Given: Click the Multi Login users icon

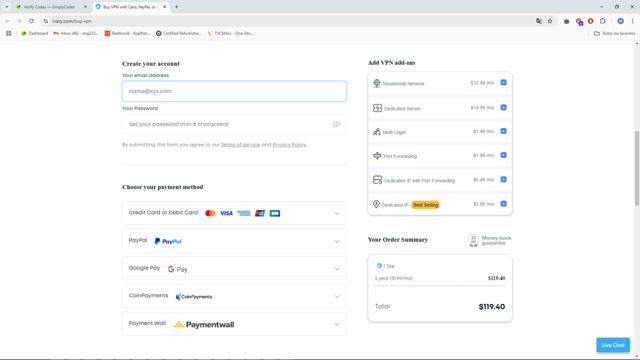Looking at the screenshot, I should tap(376, 131).
